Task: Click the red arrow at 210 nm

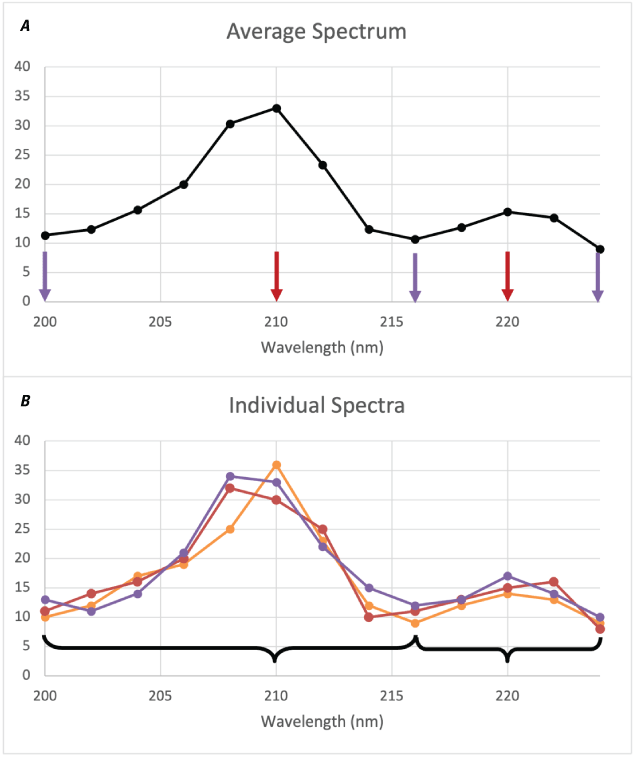Action: point(277,276)
